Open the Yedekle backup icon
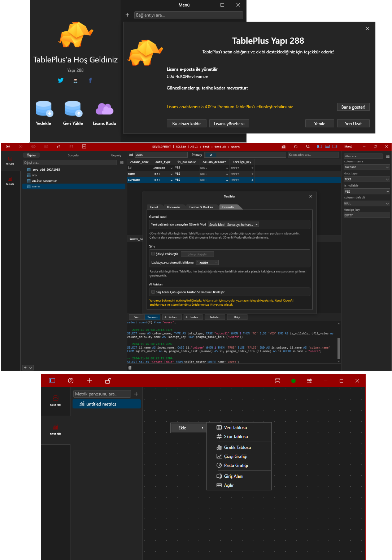This screenshot has width=392, height=560. pyautogui.click(x=44, y=109)
